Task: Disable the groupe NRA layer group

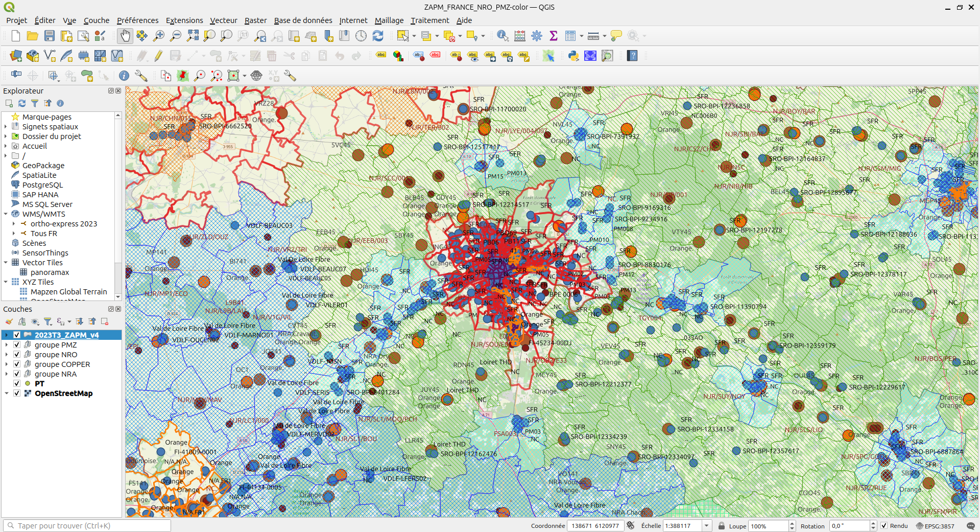Action: pos(17,374)
